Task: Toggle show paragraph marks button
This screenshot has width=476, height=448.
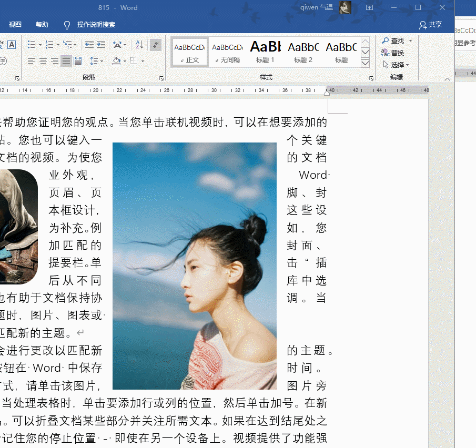Action: point(155,45)
